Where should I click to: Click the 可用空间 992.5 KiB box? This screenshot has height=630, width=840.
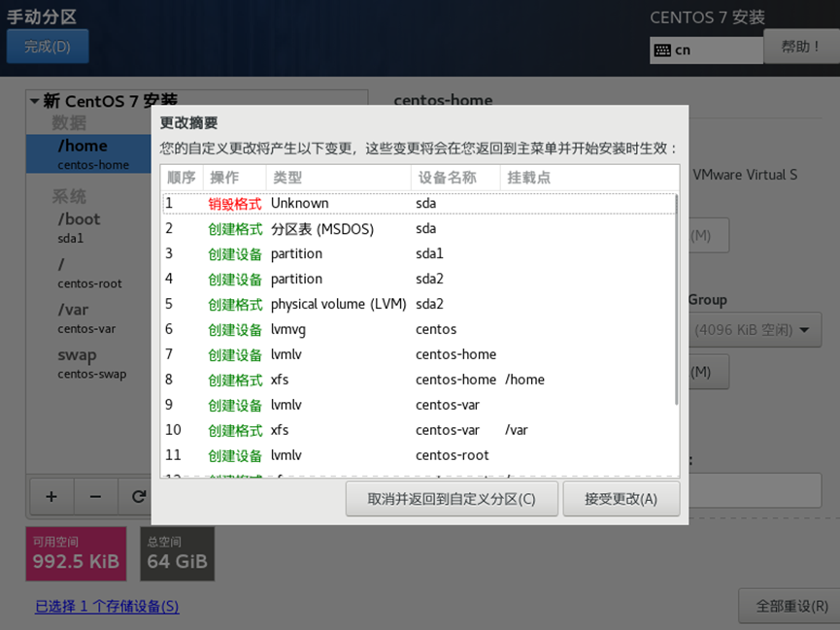[76, 553]
